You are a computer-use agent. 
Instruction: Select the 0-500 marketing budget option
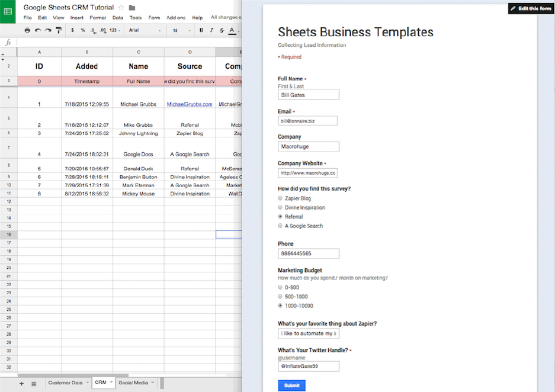pyautogui.click(x=280, y=287)
